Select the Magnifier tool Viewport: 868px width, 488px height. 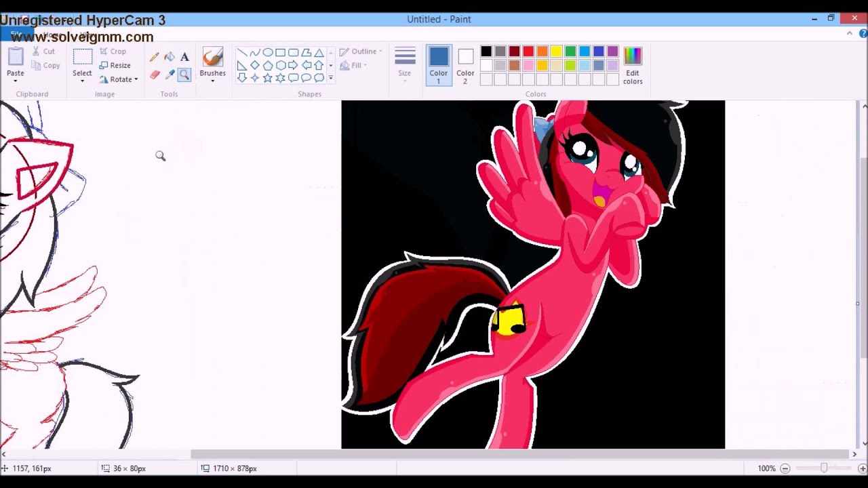[184, 75]
